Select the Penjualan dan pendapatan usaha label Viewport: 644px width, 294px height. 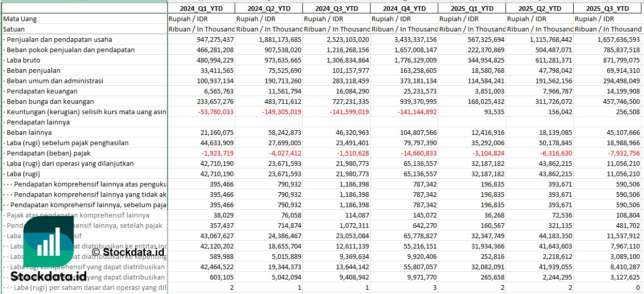click(59, 39)
